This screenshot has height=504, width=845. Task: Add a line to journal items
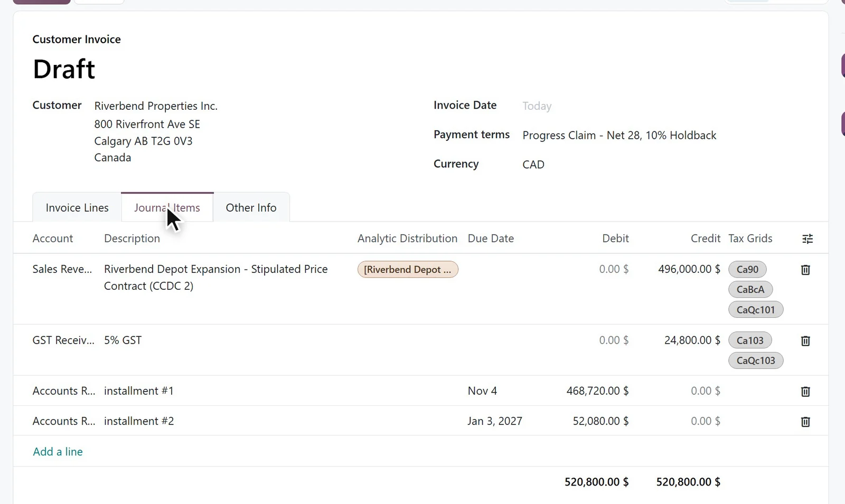[x=58, y=452]
